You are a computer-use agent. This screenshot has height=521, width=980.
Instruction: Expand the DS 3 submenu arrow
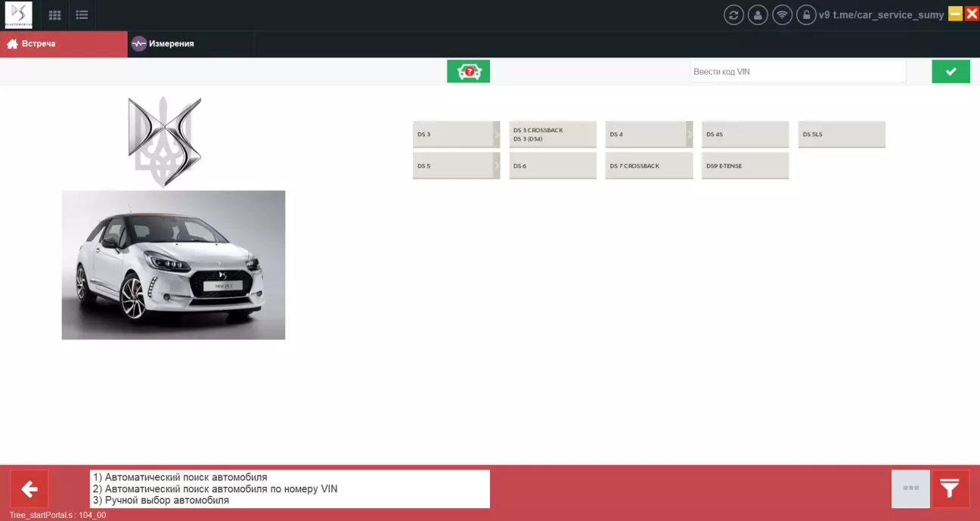click(497, 134)
